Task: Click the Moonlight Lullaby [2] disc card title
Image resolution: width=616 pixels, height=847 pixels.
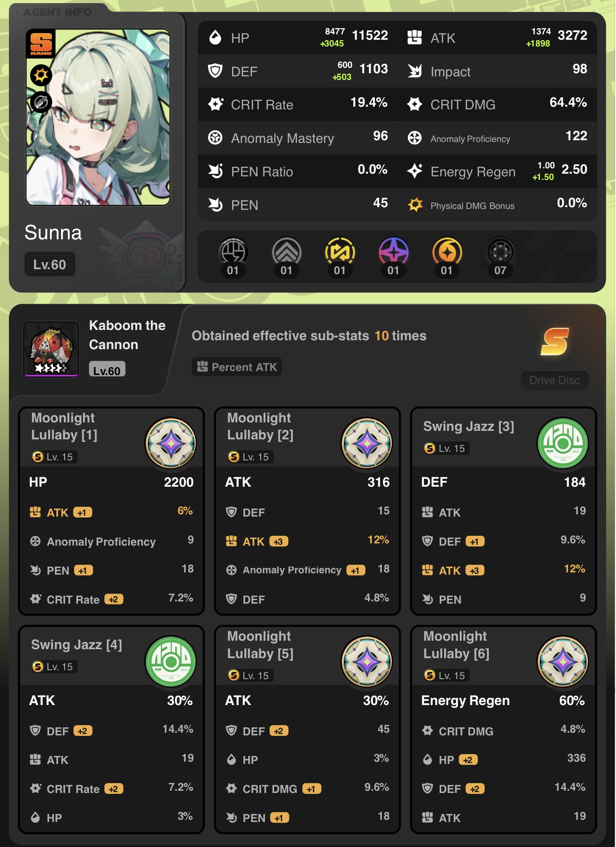Action: tap(260, 426)
